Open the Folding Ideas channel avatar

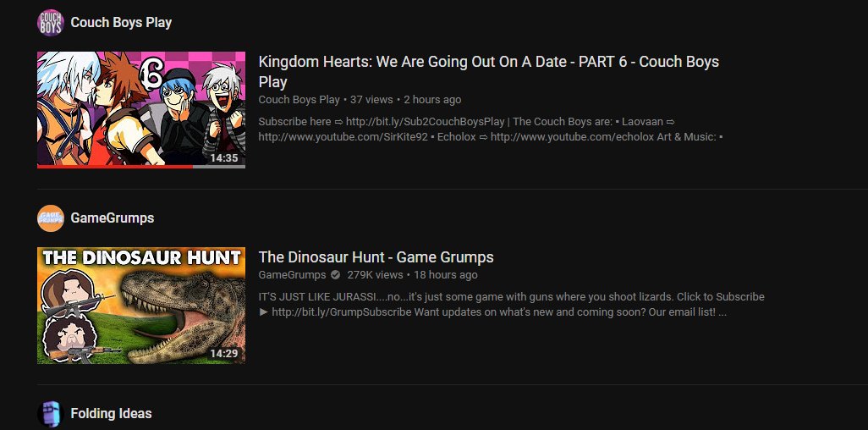[51, 414]
